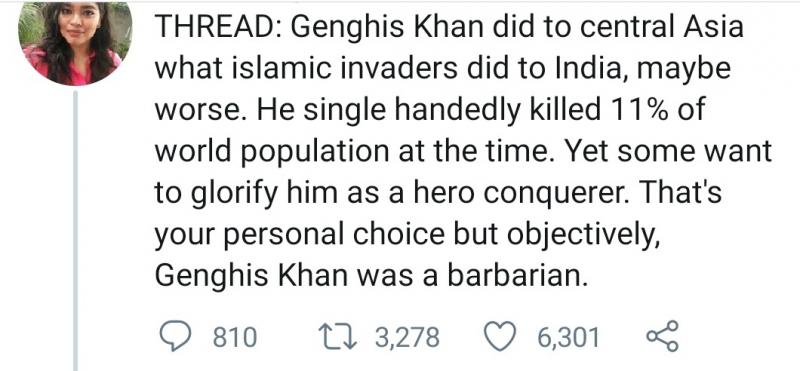Screen dimensions: 800x371
Task: Open the author's profile picture
Action: (75, 44)
